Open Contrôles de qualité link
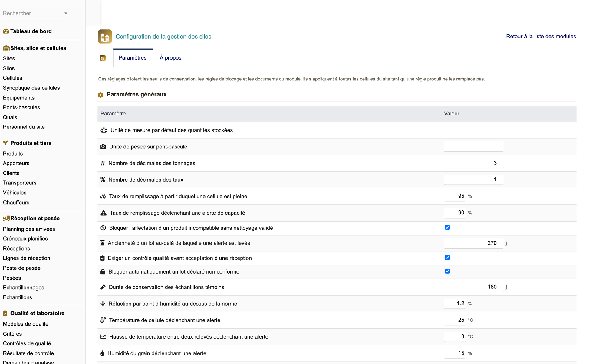Viewport: 589px width, 364px height. pyautogui.click(x=27, y=343)
